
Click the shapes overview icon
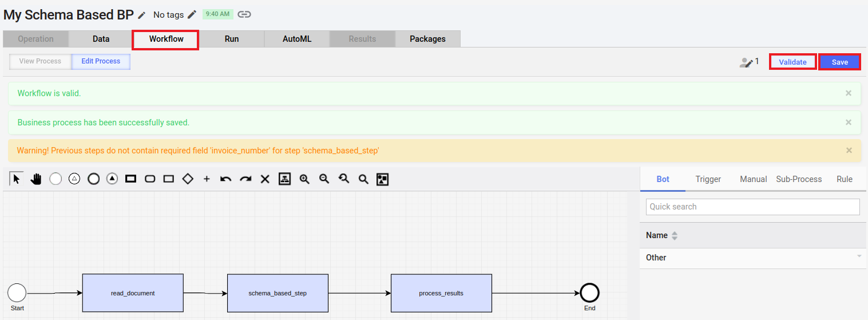[x=383, y=179]
